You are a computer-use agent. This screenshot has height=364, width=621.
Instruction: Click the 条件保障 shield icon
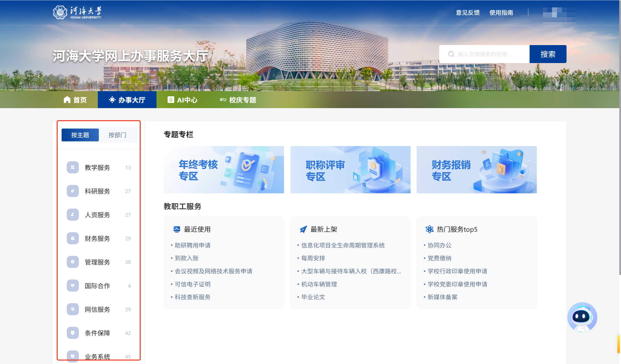pyautogui.click(x=73, y=333)
